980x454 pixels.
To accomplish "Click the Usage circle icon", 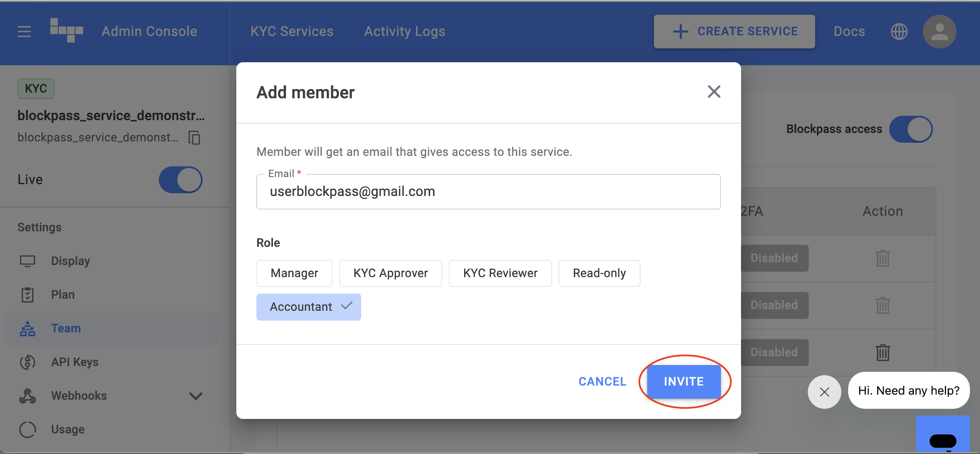I will click(27, 429).
